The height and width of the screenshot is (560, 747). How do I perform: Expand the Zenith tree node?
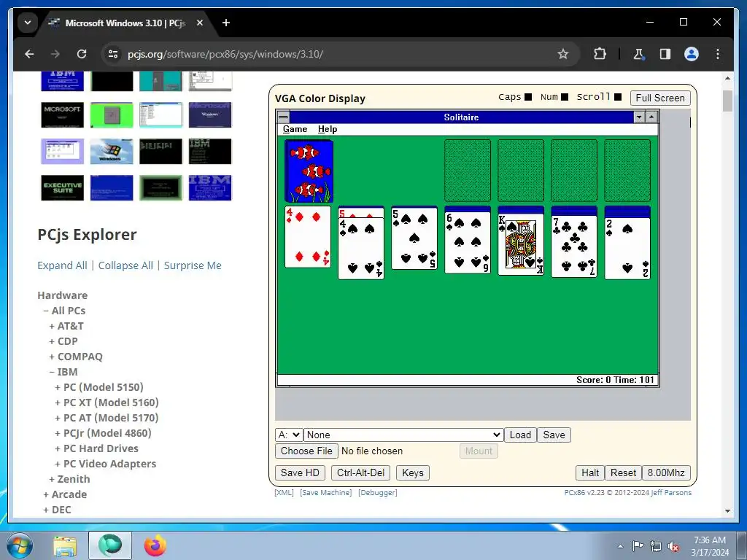click(x=69, y=479)
